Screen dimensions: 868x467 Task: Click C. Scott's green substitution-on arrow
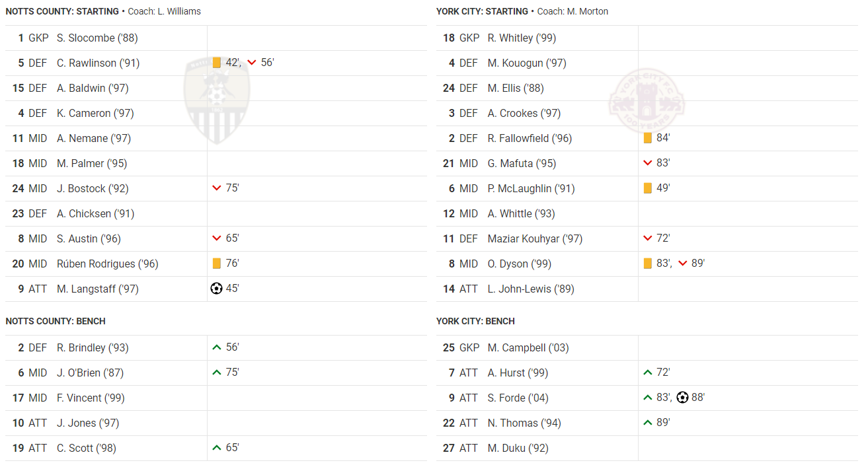tap(216, 448)
